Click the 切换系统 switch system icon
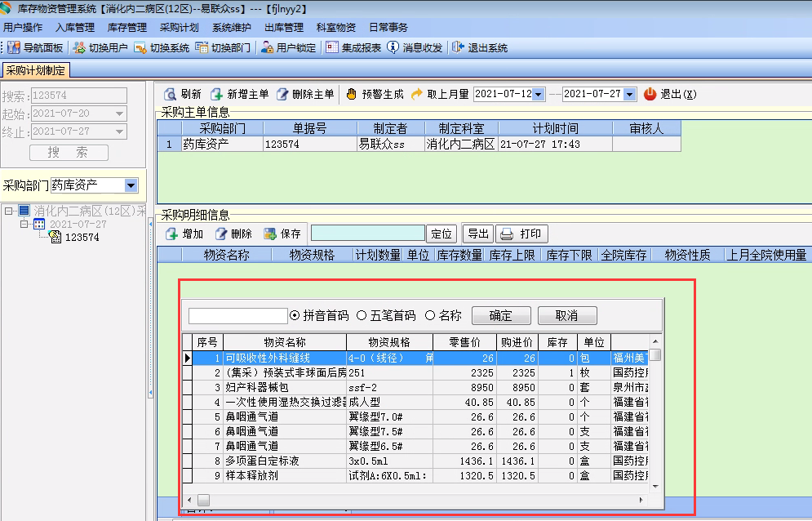Viewport: 812px width, 521px height. 140,47
